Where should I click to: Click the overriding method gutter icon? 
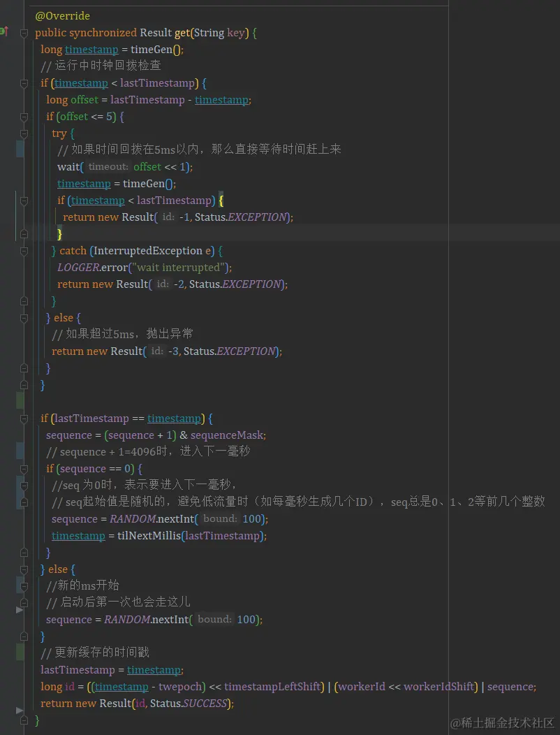coord(3,32)
